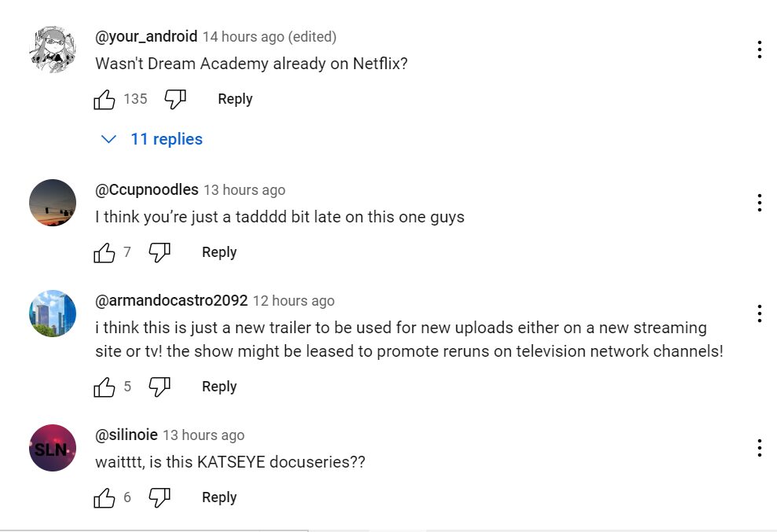Like the comment by @your_android
Image resolution: width=777 pixels, height=532 pixels.
click(104, 99)
